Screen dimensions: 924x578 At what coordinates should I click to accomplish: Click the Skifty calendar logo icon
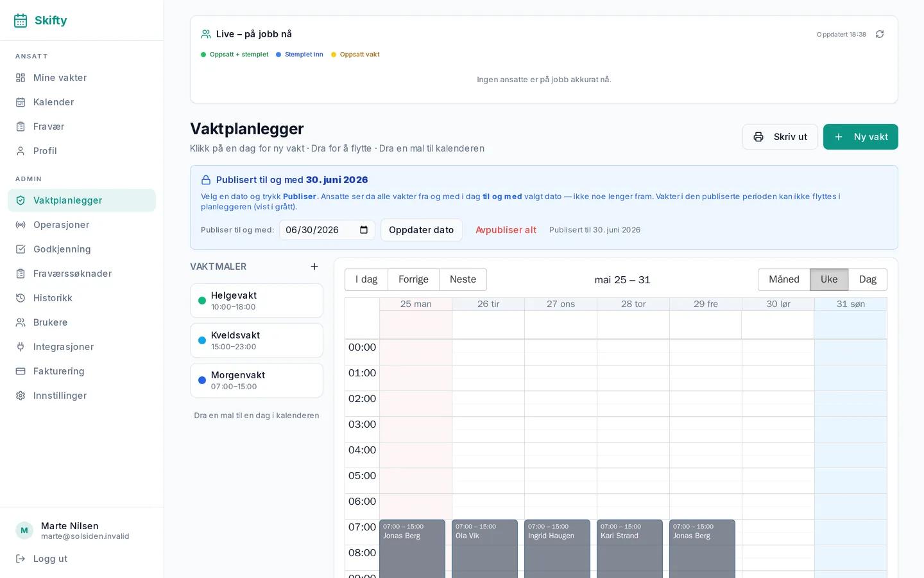pyautogui.click(x=21, y=21)
